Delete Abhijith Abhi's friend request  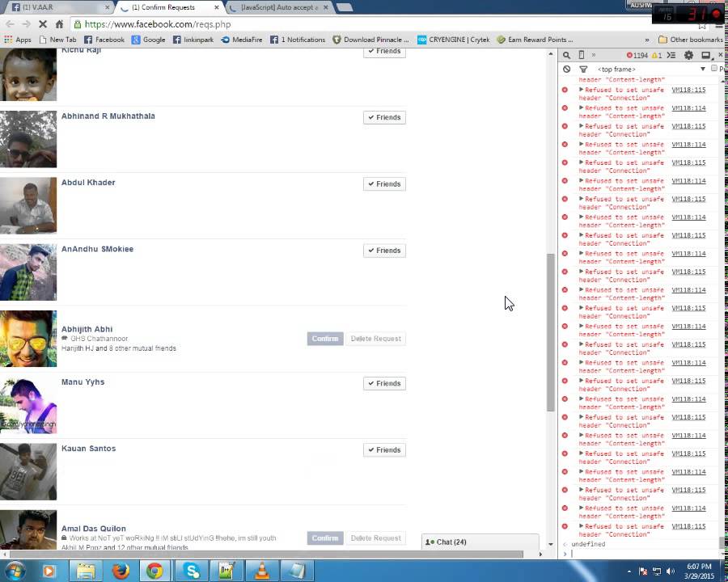click(375, 339)
